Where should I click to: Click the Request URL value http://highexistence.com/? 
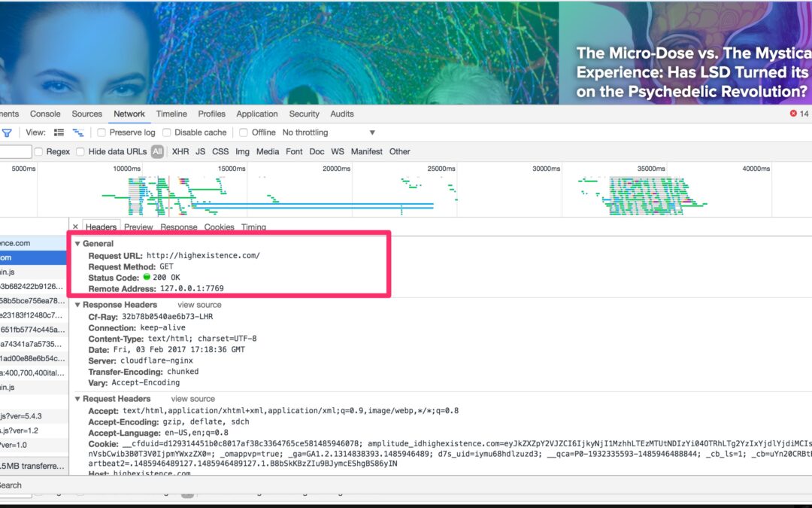[203, 256]
